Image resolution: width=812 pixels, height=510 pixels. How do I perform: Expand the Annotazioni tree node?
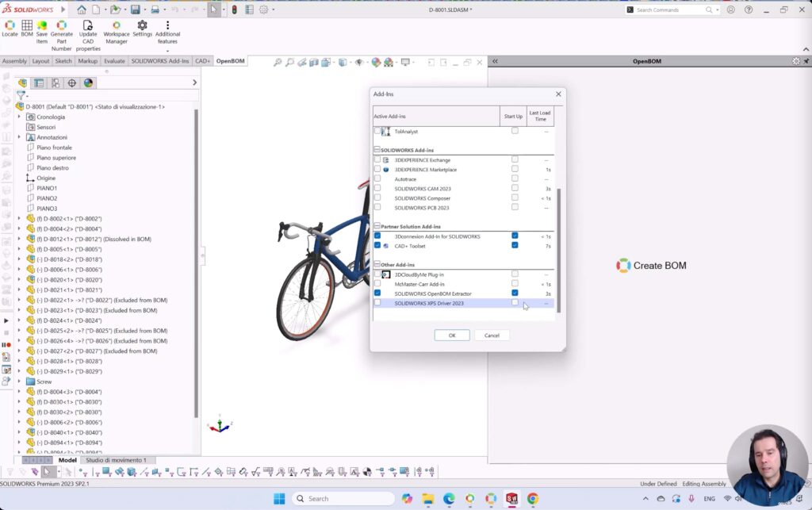[x=19, y=137]
